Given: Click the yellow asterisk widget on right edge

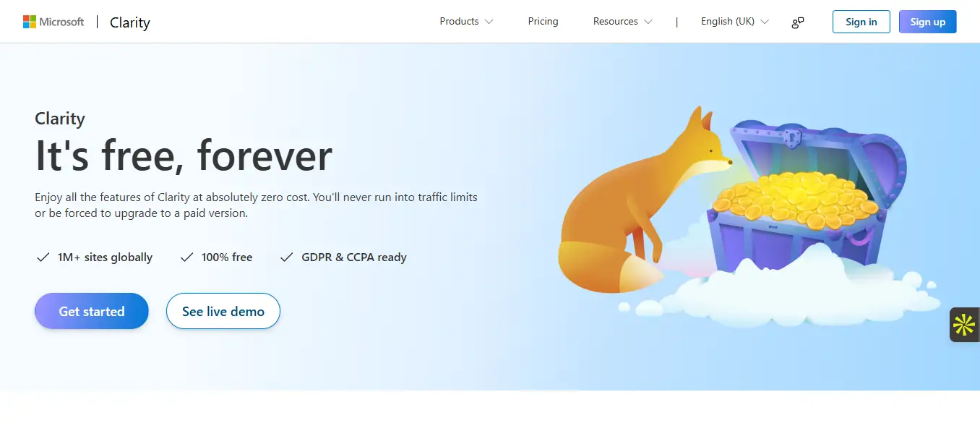Looking at the screenshot, I should [x=964, y=325].
